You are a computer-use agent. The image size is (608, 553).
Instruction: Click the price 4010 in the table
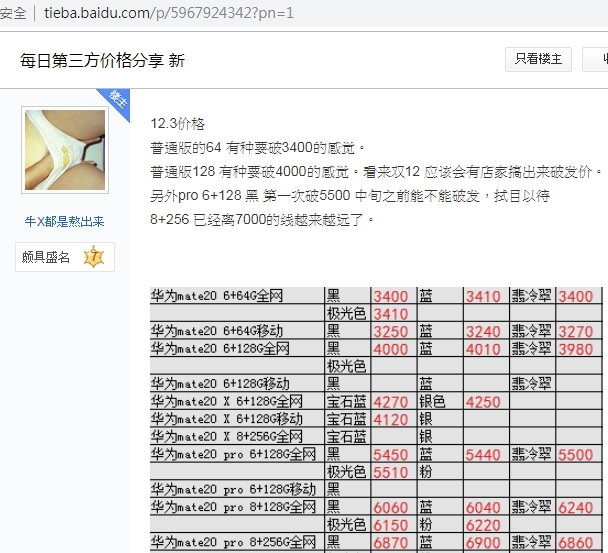(x=483, y=349)
